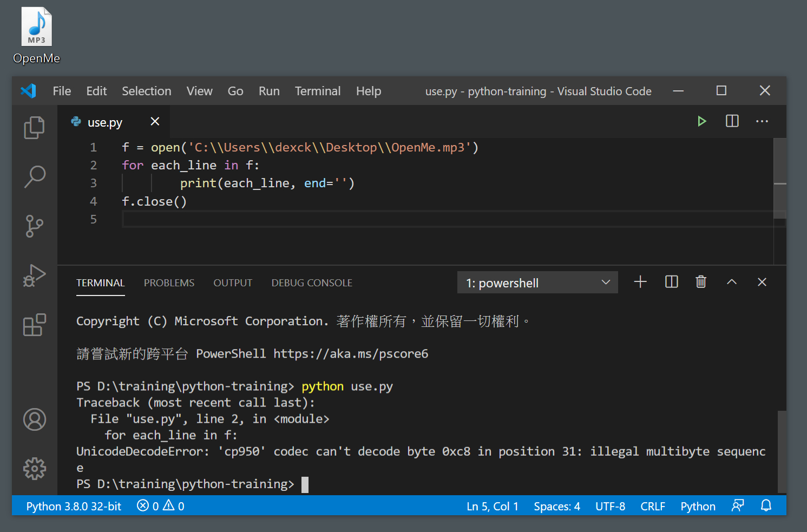Split the terminal panel
The image size is (807, 532).
point(671,282)
